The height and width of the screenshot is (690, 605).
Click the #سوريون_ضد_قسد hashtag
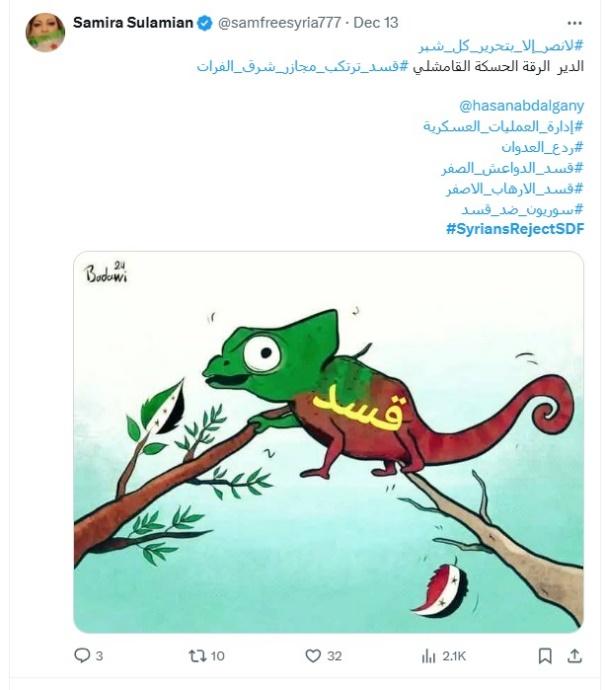(x=523, y=209)
